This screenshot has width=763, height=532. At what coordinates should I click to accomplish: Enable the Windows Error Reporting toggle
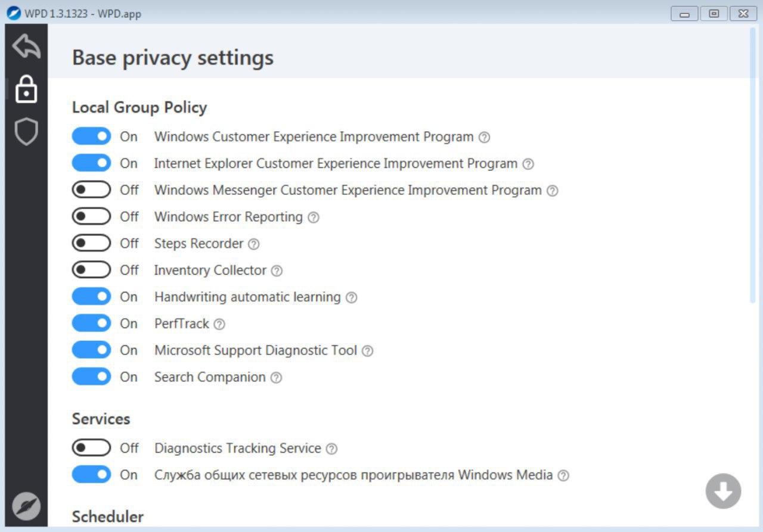[91, 216]
